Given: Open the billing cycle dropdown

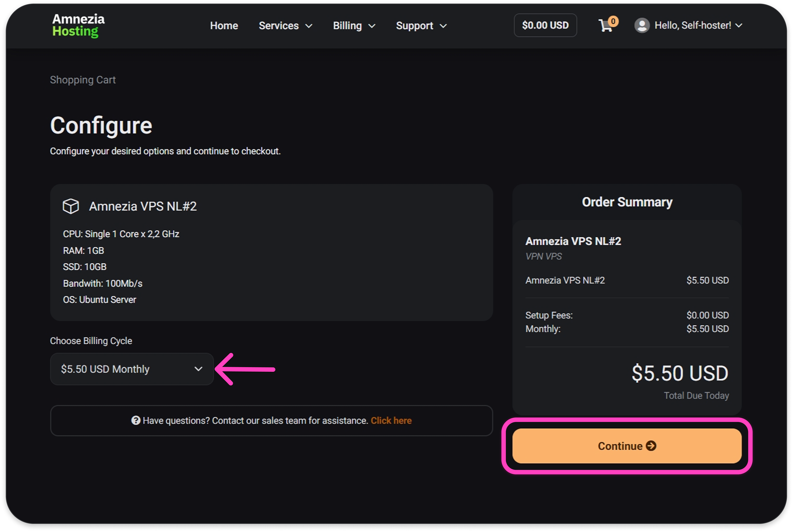Looking at the screenshot, I should pos(132,369).
